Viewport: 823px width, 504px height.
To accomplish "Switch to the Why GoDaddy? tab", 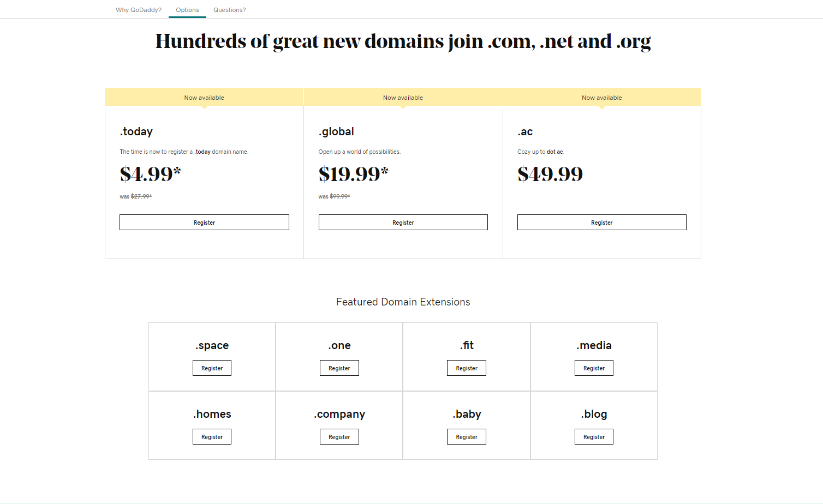I will point(138,9).
